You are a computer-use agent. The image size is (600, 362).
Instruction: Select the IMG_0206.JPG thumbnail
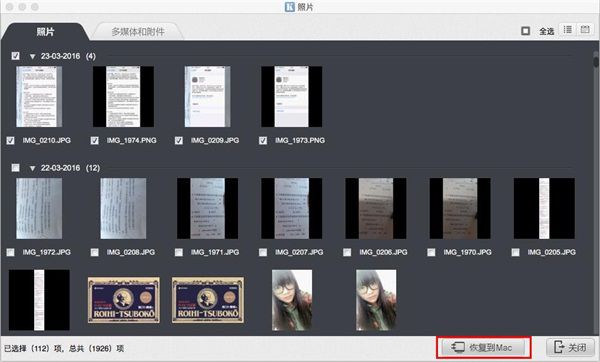click(x=376, y=208)
